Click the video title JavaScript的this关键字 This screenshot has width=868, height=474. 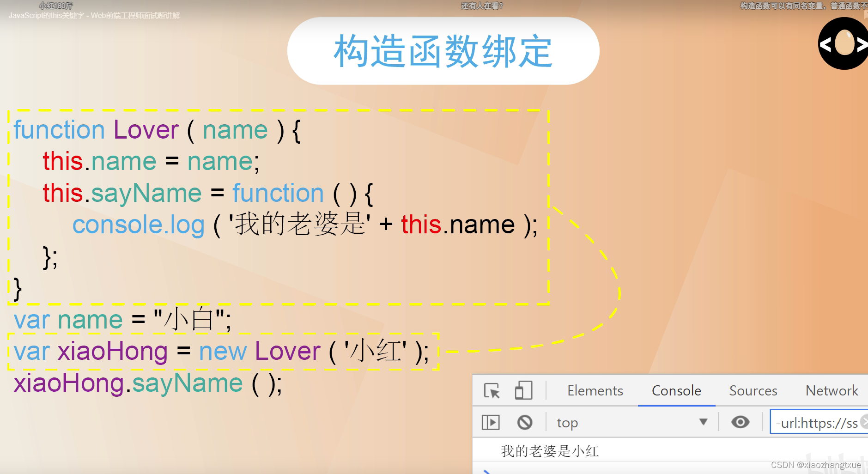click(94, 16)
